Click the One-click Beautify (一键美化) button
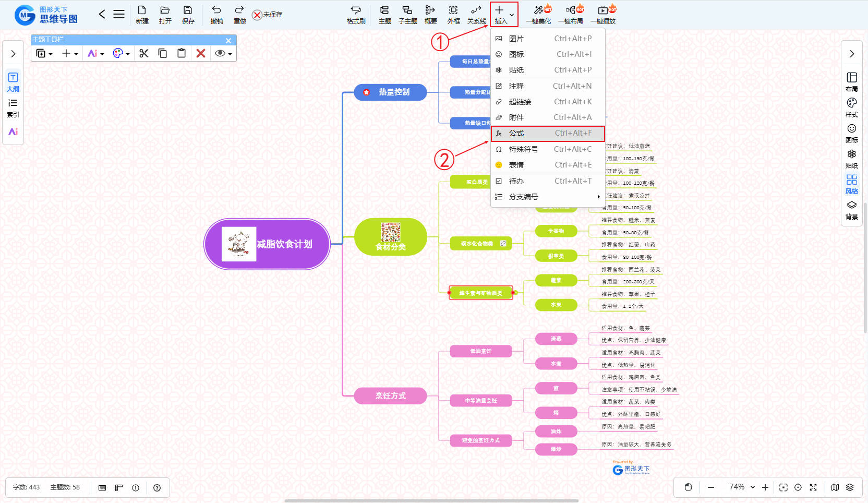The height and width of the screenshot is (503, 868). 538,14
